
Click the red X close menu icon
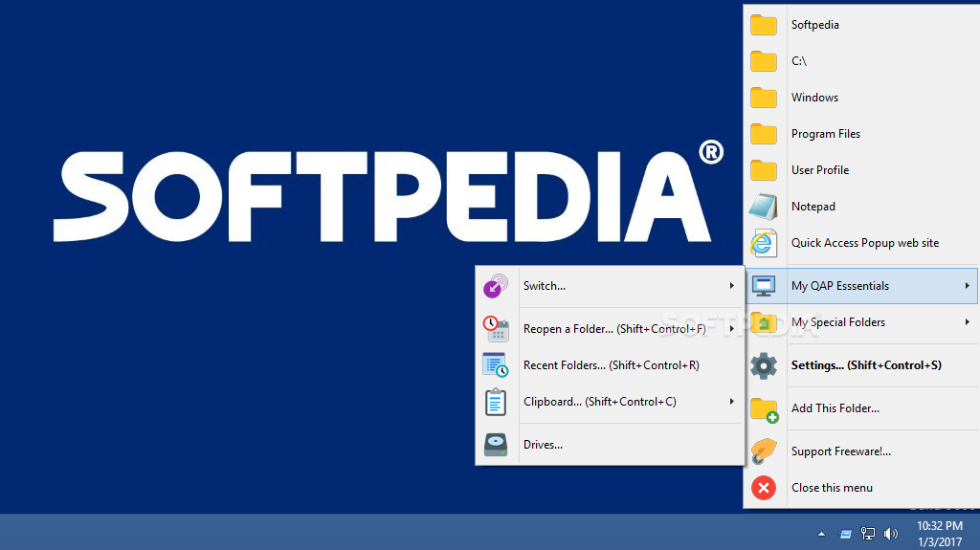763,488
